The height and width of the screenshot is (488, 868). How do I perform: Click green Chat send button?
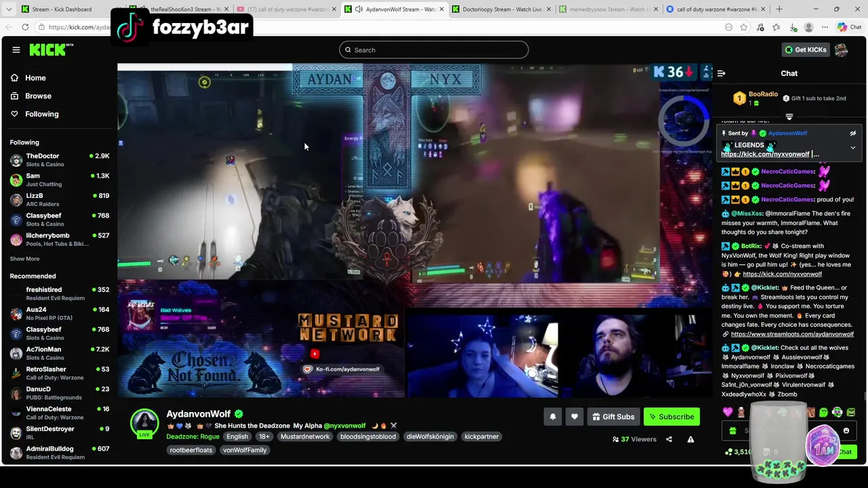[844, 451]
